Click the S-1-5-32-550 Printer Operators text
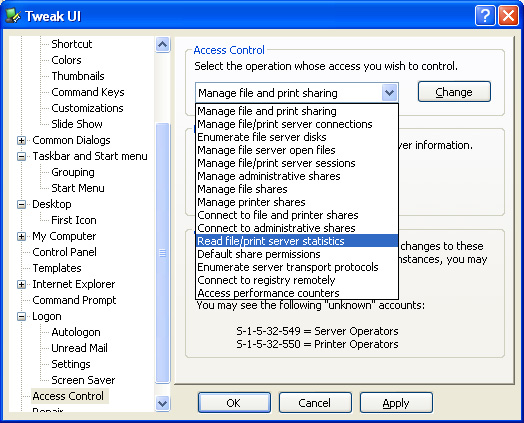 tap(317, 344)
